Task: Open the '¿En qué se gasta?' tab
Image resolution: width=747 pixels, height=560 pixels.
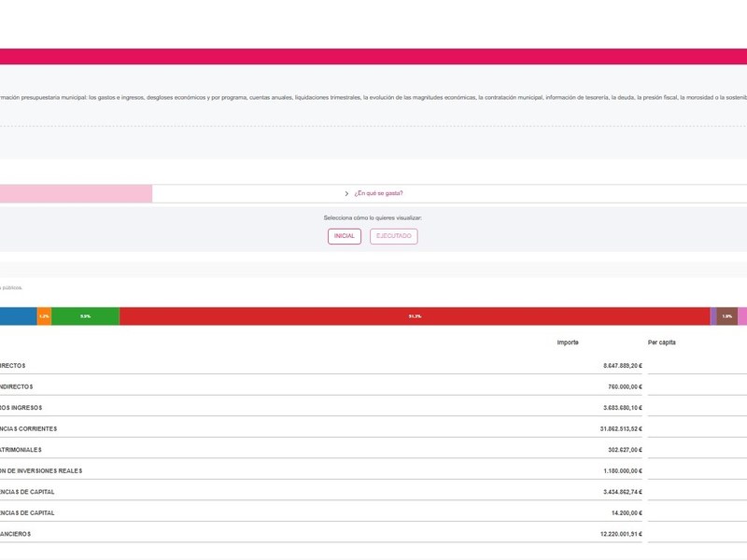Action: (378, 193)
